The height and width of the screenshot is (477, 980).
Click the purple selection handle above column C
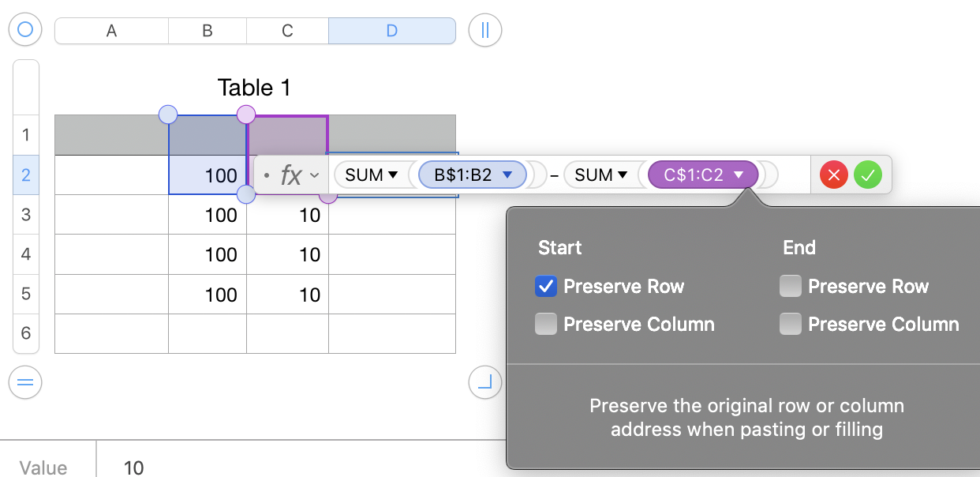click(x=246, y=115)
